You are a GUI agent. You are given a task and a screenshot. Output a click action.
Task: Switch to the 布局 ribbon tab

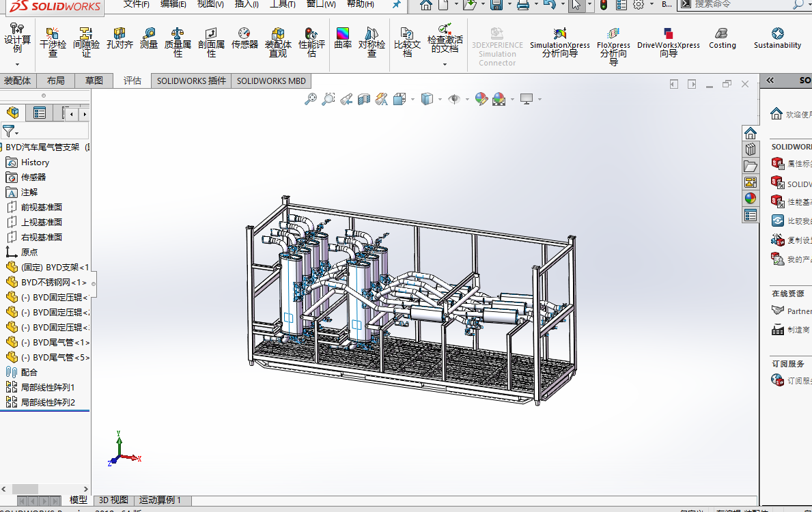55,81
